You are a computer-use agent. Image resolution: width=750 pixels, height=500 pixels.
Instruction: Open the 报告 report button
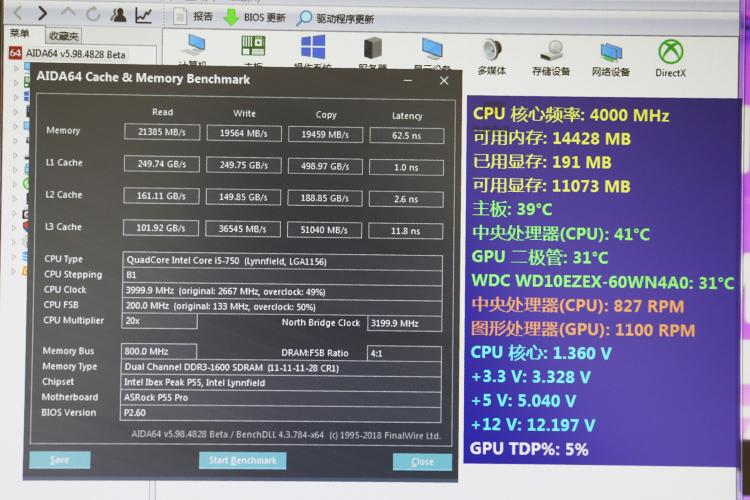point(193,17)
